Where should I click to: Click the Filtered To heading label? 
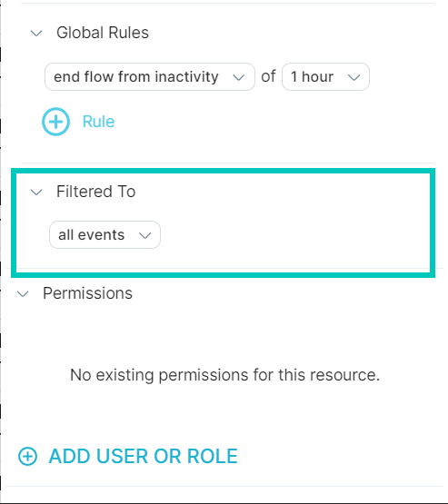click(x=95, y=192)
